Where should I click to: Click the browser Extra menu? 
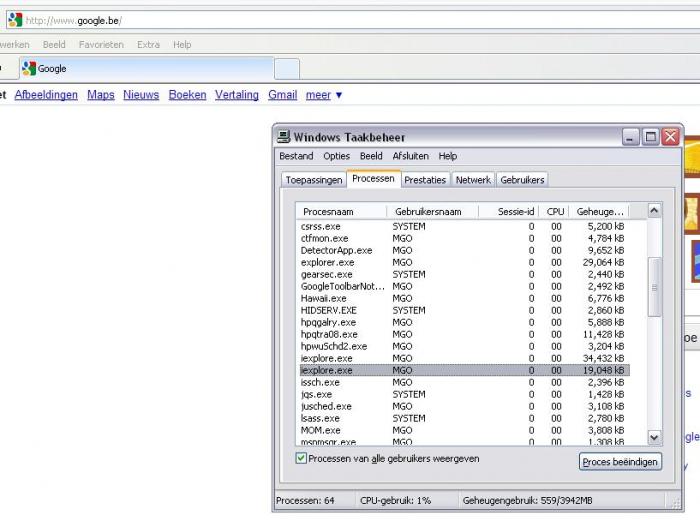[148, 45]
